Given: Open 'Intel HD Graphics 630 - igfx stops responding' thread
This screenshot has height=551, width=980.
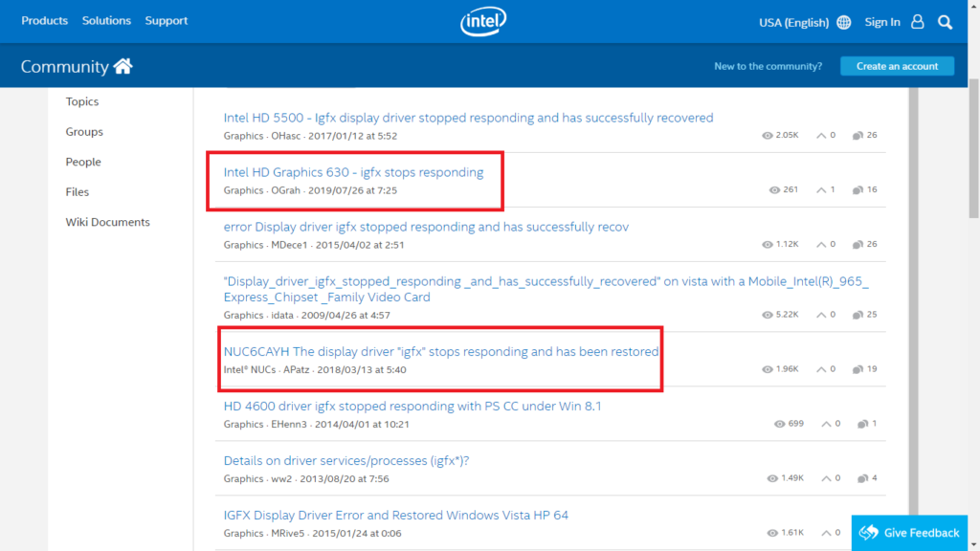Looking at the screenshot, I should pyautogui.click(x=353, y=172).
